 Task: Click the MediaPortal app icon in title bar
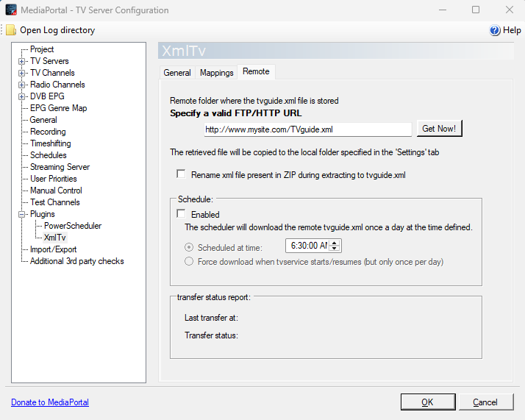(x=11, y=10)
